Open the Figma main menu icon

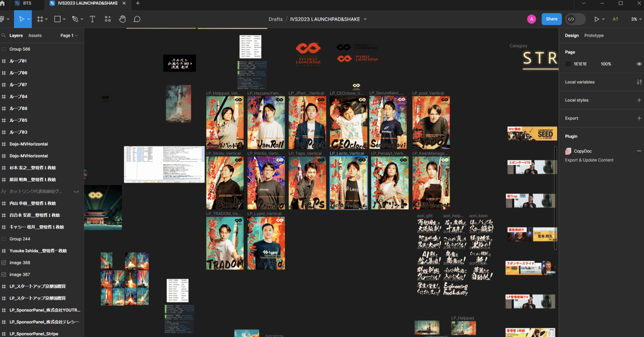click(3, 19)
